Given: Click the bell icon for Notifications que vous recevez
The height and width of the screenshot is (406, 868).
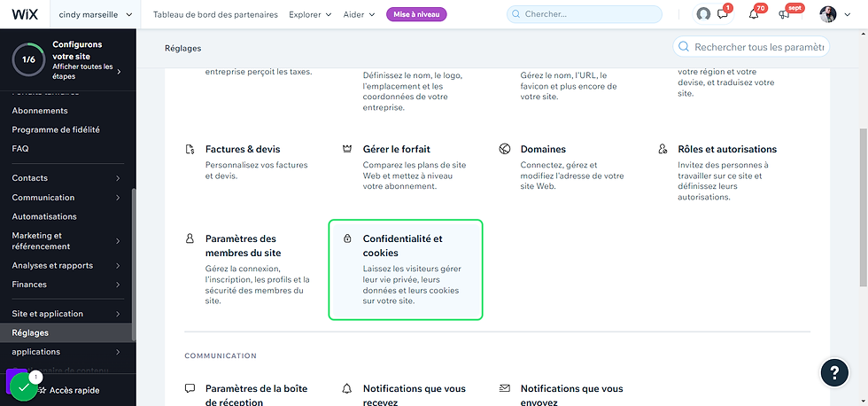Looking at the screenshot, I should pos(347,388).
